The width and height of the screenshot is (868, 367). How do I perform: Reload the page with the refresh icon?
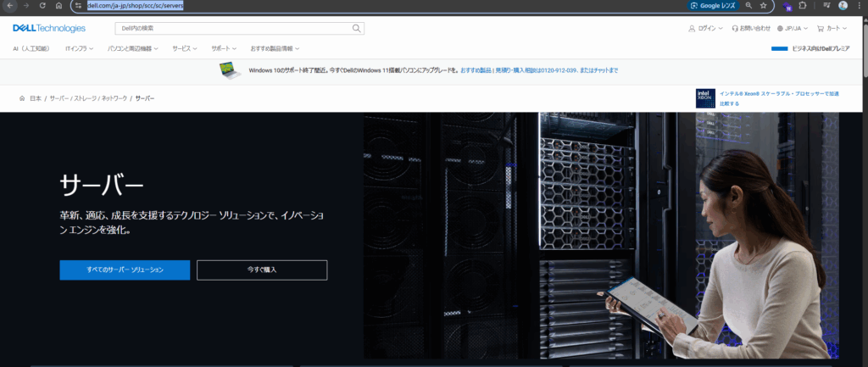pos(42,5)
